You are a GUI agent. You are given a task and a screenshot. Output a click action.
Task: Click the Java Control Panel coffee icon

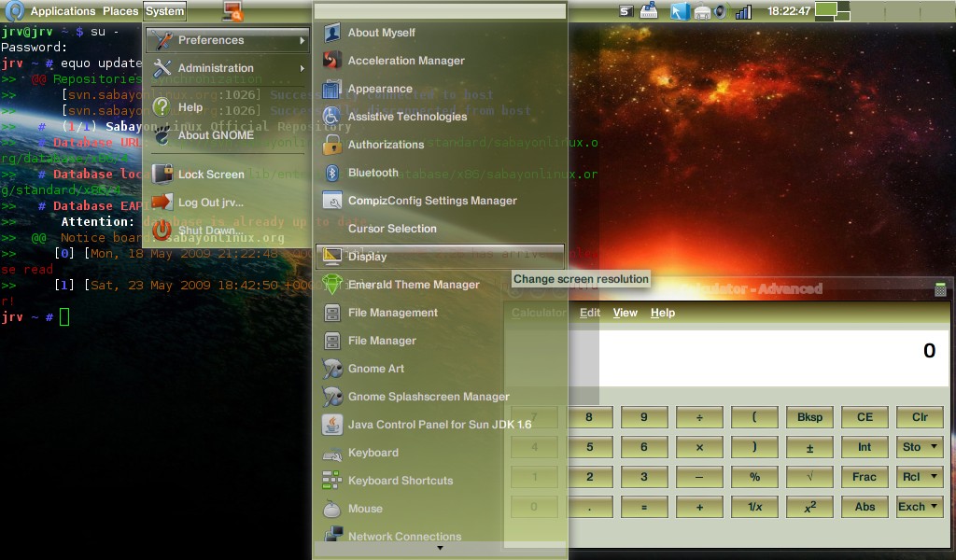[332, 425]
